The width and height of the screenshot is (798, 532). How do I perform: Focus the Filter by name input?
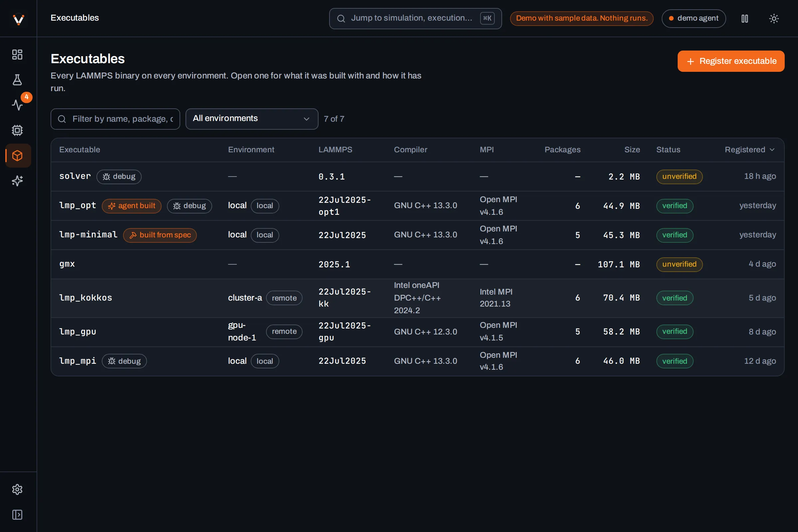115,119
